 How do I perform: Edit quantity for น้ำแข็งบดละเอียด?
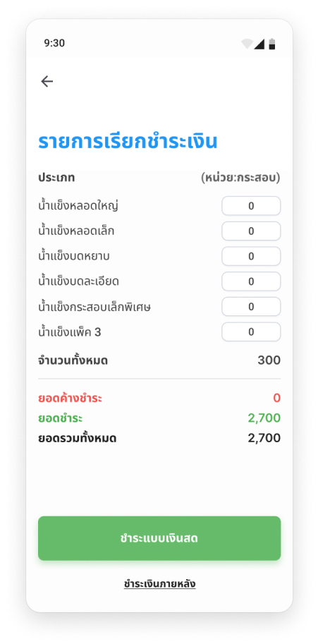[x=251, y=281]
